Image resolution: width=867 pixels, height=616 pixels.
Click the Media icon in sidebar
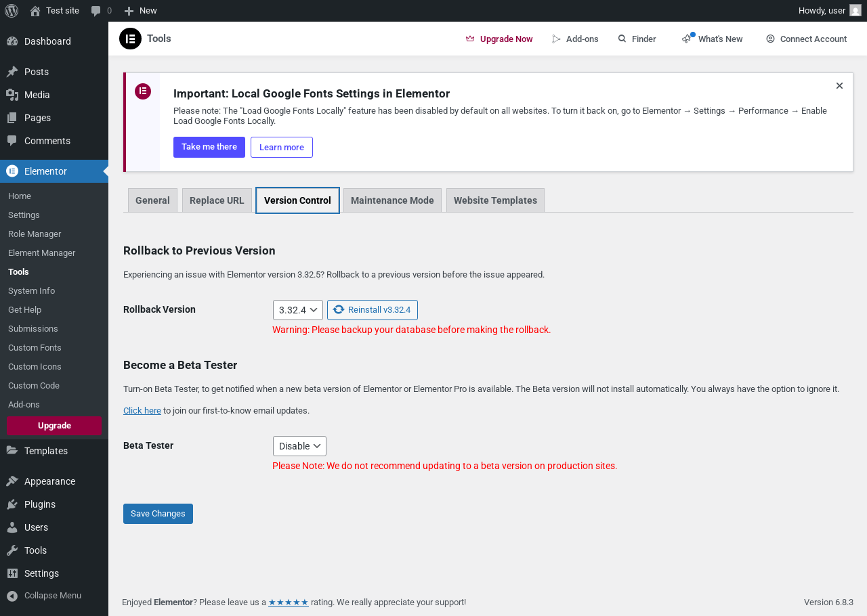(12, 95)
